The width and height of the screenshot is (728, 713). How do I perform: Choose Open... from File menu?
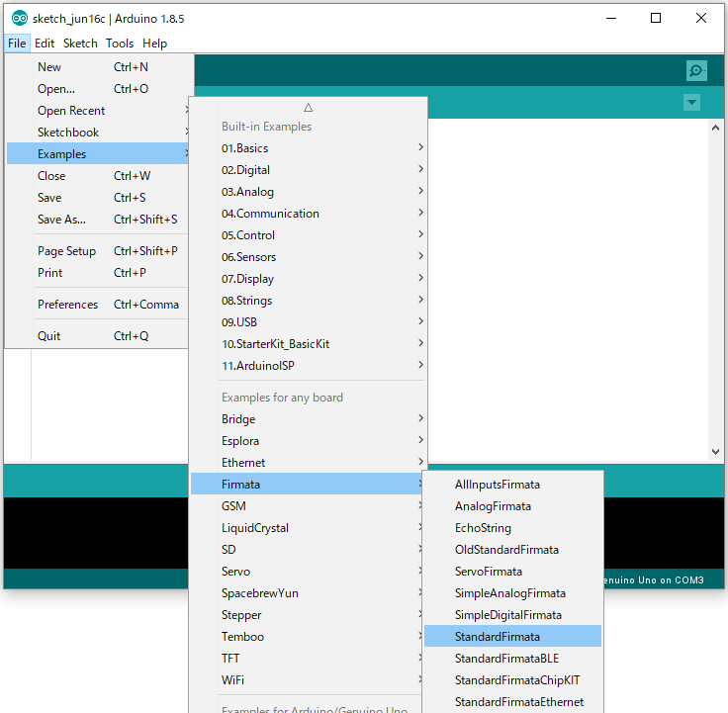pyautogui.click(x=98, y=89)
